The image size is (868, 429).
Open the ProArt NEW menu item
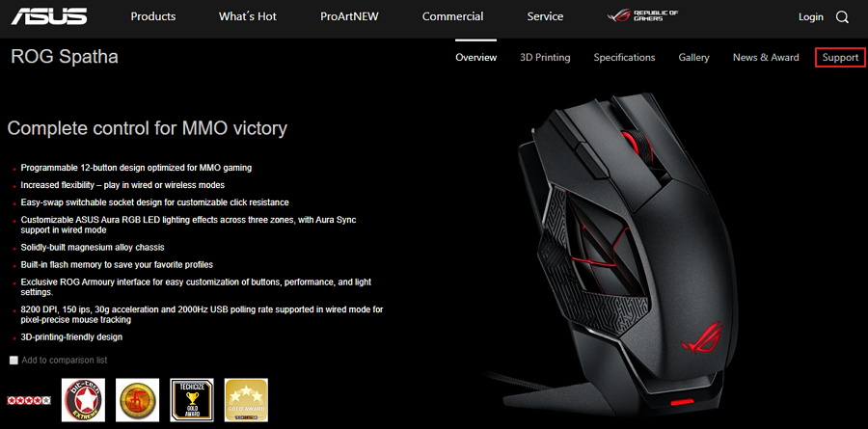(x=349, y=16)
